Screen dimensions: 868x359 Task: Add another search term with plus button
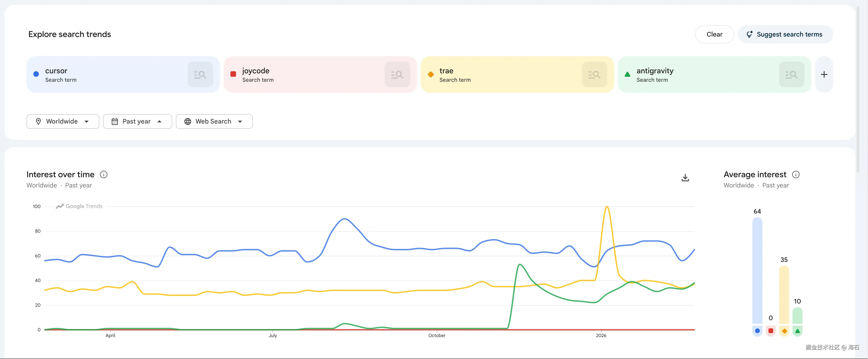(824, 74)
